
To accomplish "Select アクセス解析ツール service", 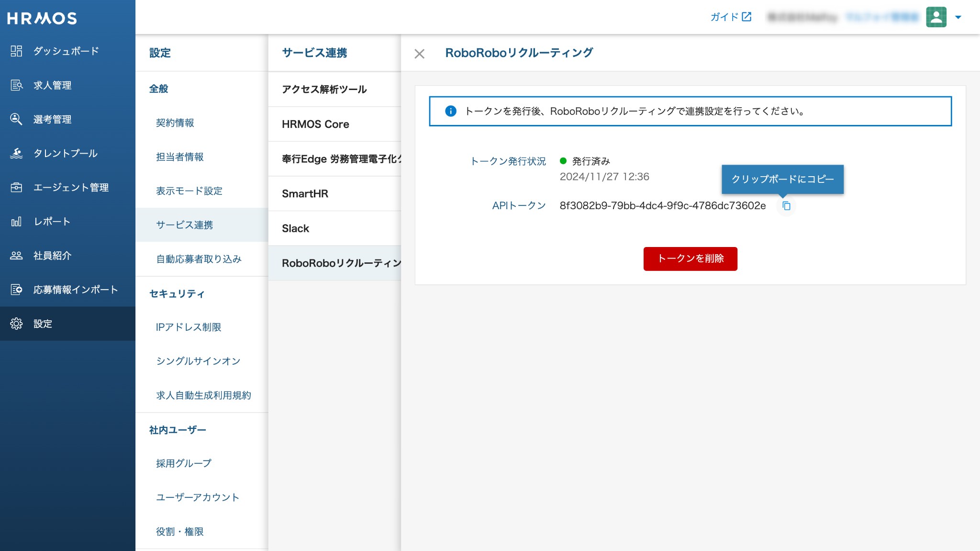I will (334, 89).
